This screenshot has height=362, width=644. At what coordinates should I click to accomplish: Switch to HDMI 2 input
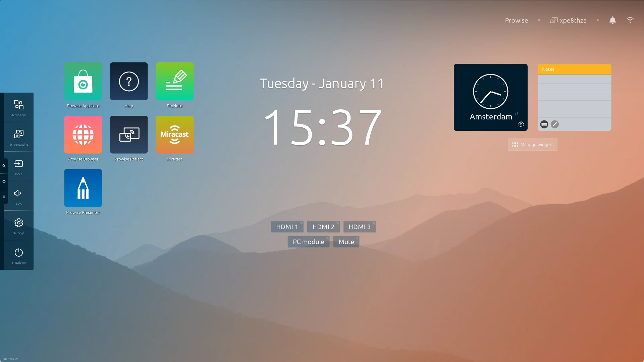tap(323, 227)
